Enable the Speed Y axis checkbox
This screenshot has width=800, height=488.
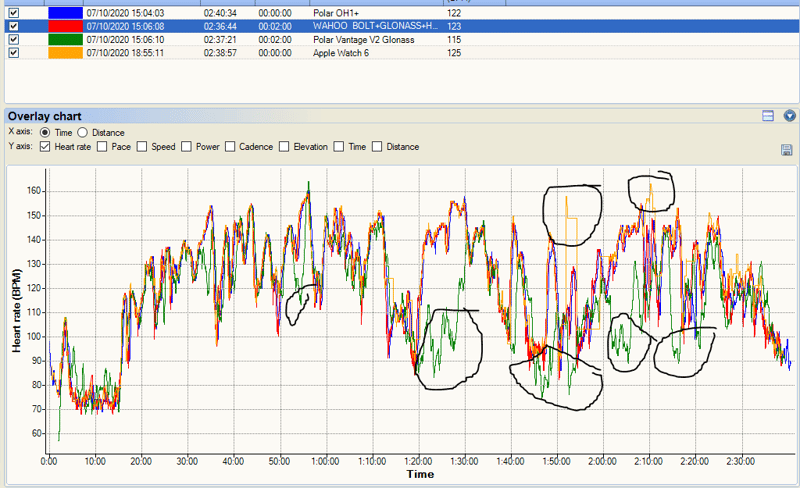pyautogui.click(x=142, y=147)
